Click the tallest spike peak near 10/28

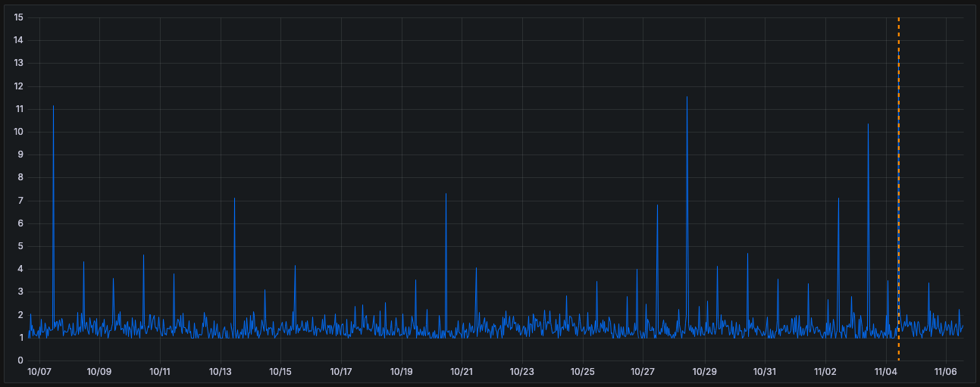click(x=687, y=97)
